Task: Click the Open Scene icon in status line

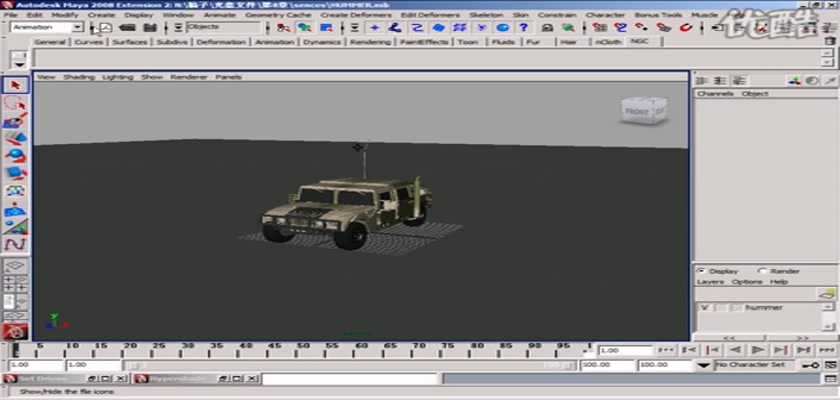Action: click(x=127, y=27)
